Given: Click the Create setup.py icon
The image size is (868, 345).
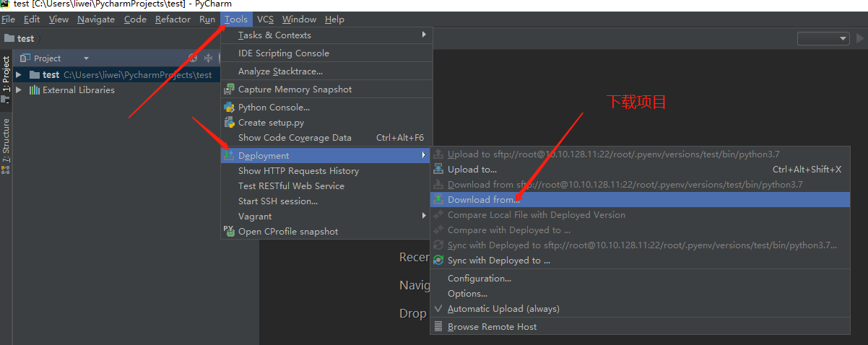Looking at the screenshot, I should [229, 122].
